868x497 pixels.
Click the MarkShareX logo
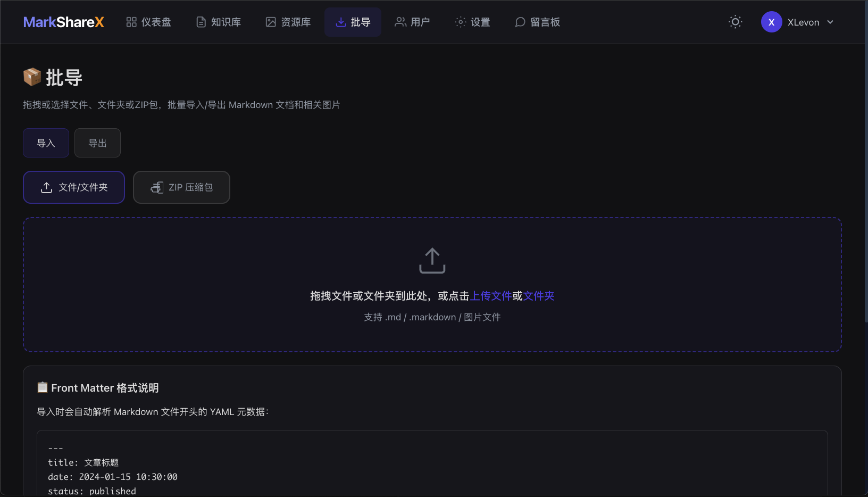click(64, 22)
